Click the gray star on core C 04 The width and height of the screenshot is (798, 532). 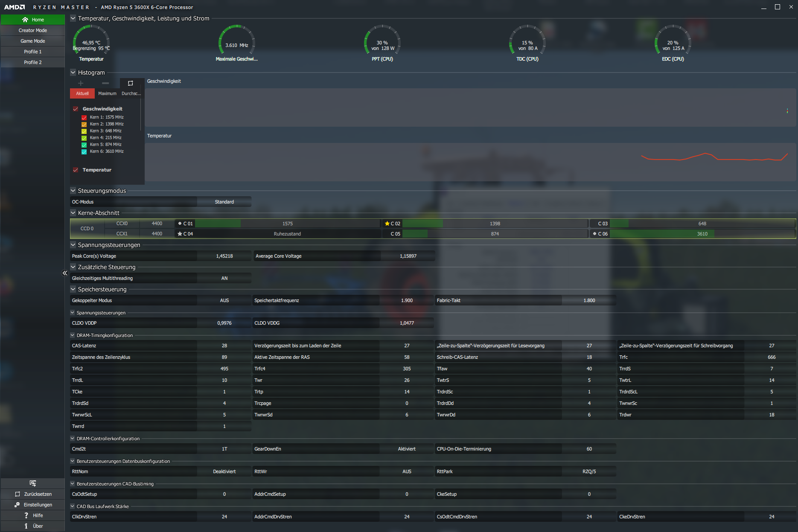point(180,234)
